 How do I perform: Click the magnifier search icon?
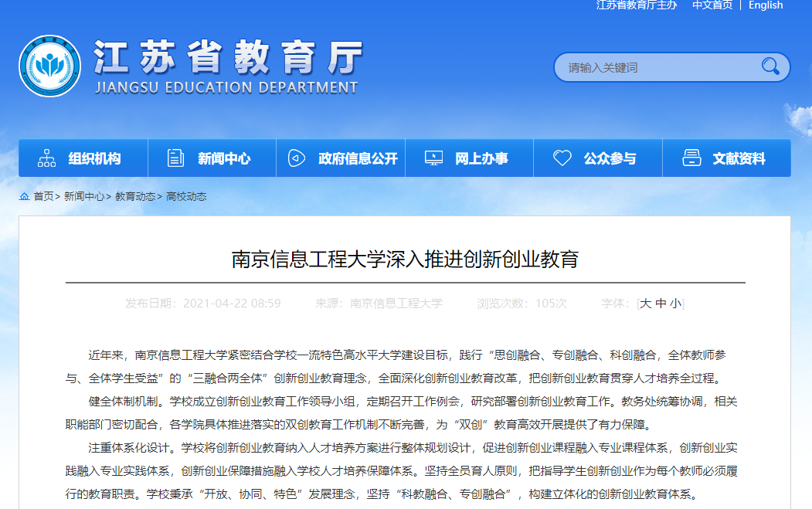click(769, 67)
